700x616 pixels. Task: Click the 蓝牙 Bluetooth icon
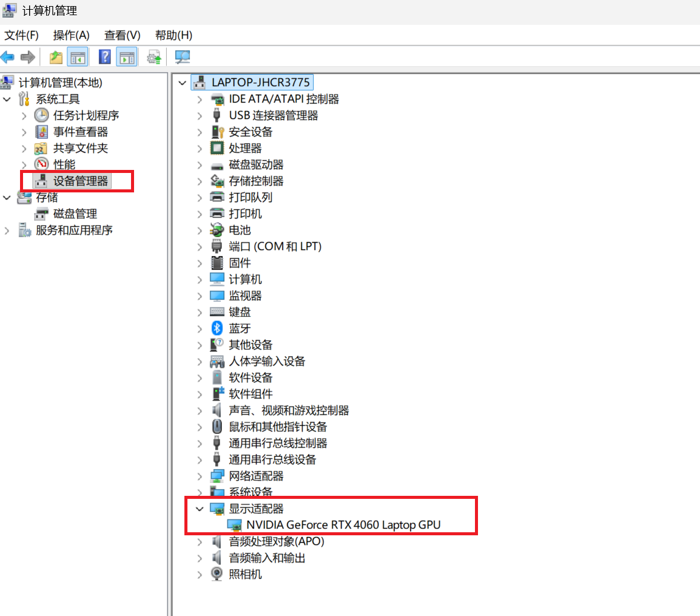[x=217, y=328]
